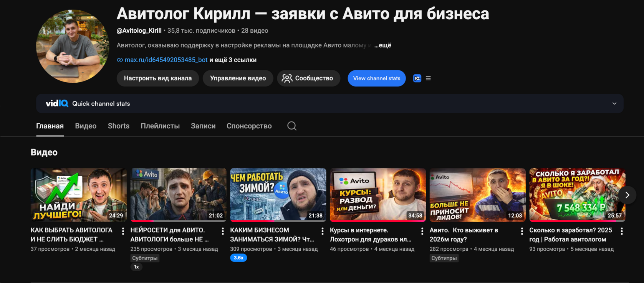Open options for Курсы в интернете video

point(422,231)
